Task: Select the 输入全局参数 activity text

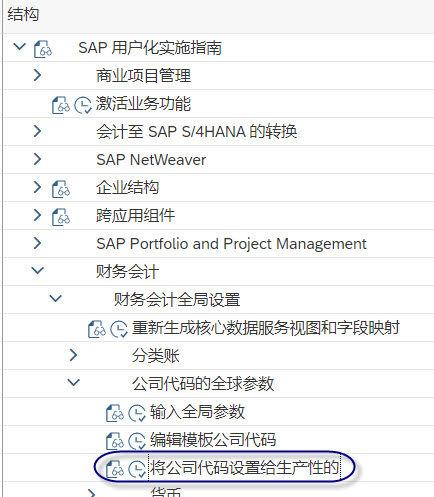Action: [x=197, y=412]
